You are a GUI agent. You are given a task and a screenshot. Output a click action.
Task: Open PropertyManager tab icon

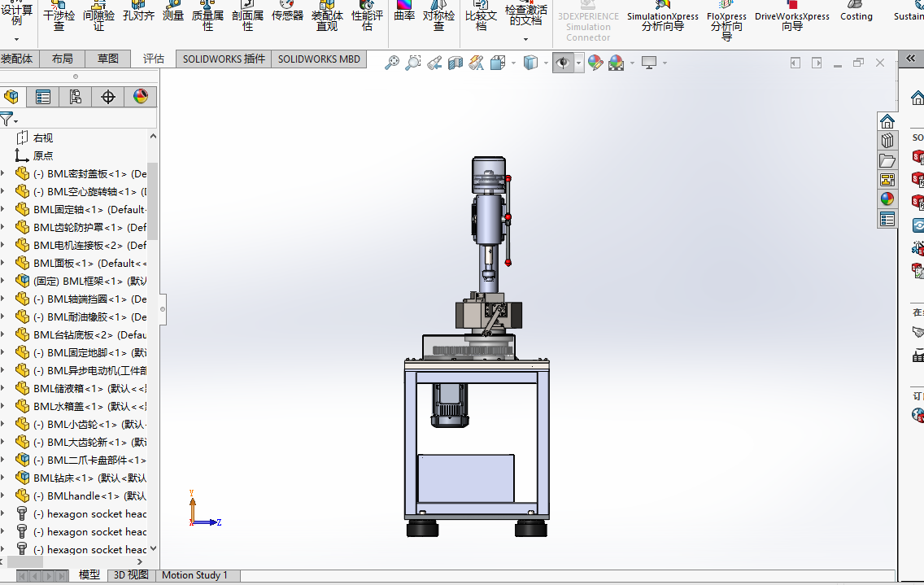coord(43,97)
